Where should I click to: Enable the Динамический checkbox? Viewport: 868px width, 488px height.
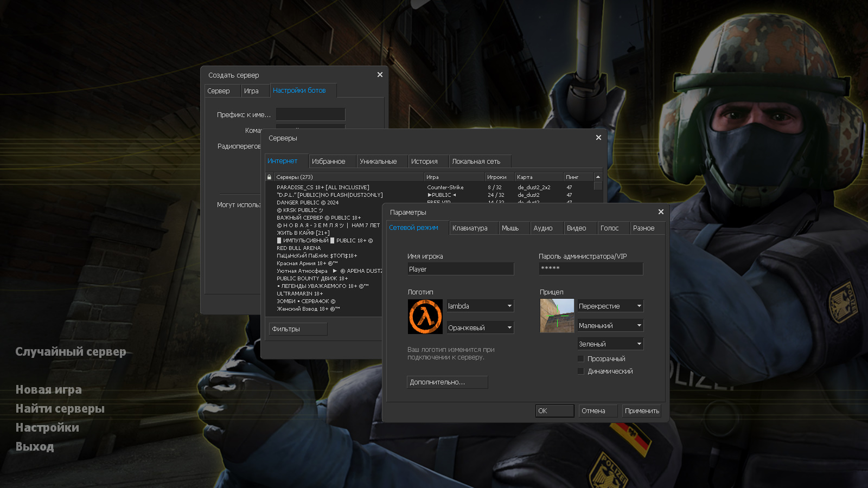click(x=580, y=371)
